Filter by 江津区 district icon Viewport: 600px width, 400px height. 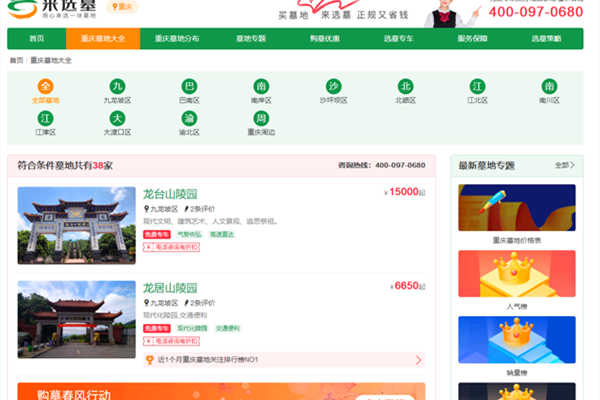pos(46,118)
